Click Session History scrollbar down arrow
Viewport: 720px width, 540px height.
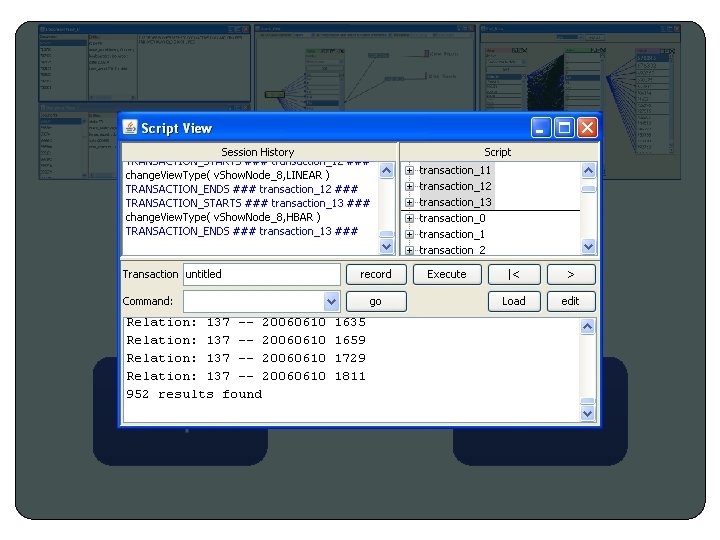[x=387, y=247]
